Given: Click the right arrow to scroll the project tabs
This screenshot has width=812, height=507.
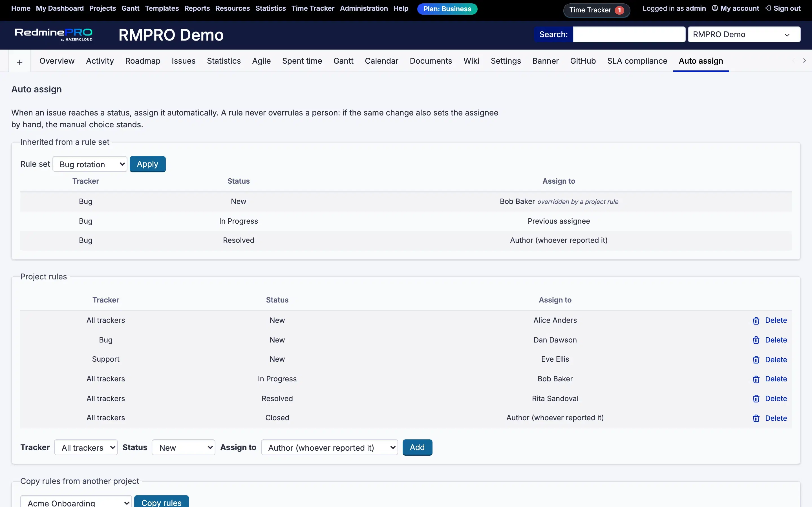Looking at the screenshot, I should [804, 61].
